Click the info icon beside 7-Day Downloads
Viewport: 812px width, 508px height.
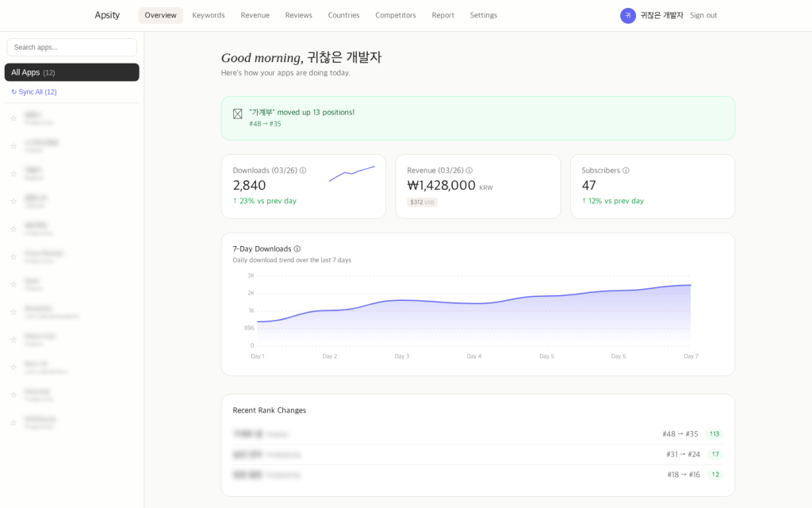coord(297,249)
